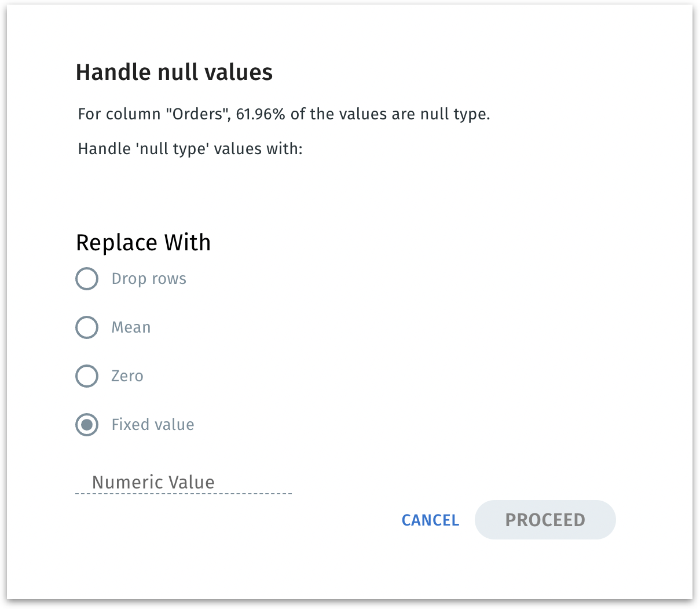
Task: Select the Zero radio button
Action: pos(87,376)
